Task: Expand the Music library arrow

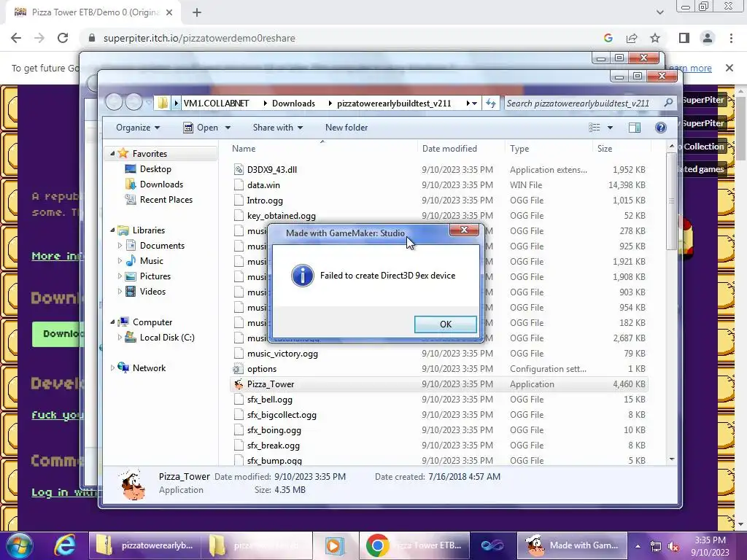Action: click(120, 261)
